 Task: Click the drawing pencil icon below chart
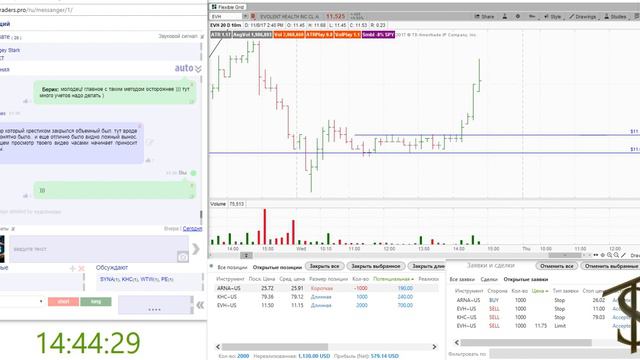tap(623, 255)
